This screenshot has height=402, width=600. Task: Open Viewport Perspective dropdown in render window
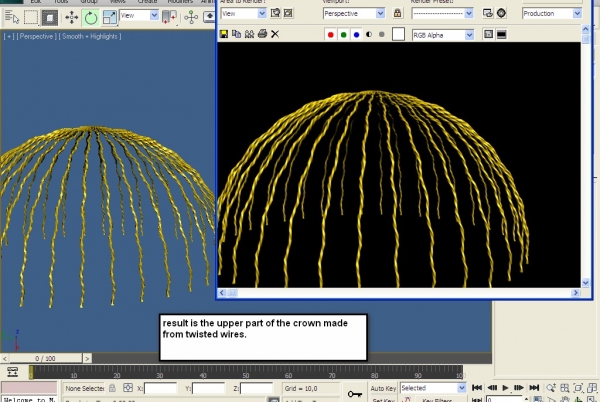tap(354, 13)
